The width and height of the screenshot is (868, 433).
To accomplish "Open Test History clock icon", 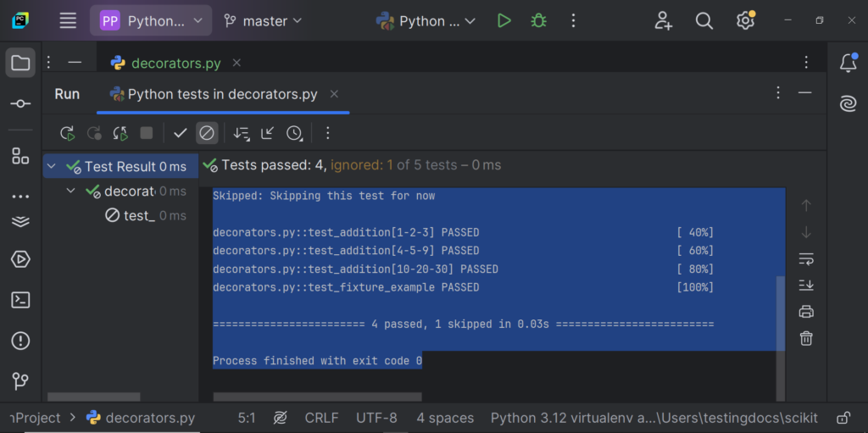I will click(x=294, y=133).
